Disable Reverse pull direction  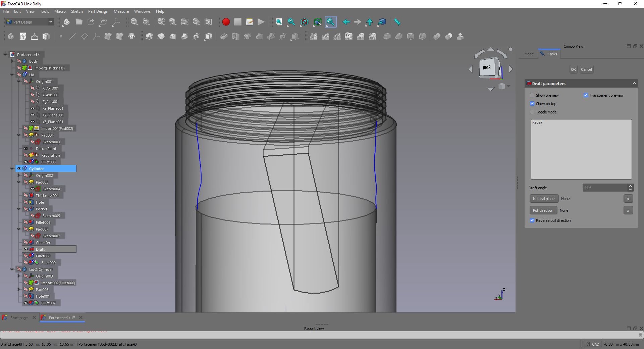tap(532, 220)
